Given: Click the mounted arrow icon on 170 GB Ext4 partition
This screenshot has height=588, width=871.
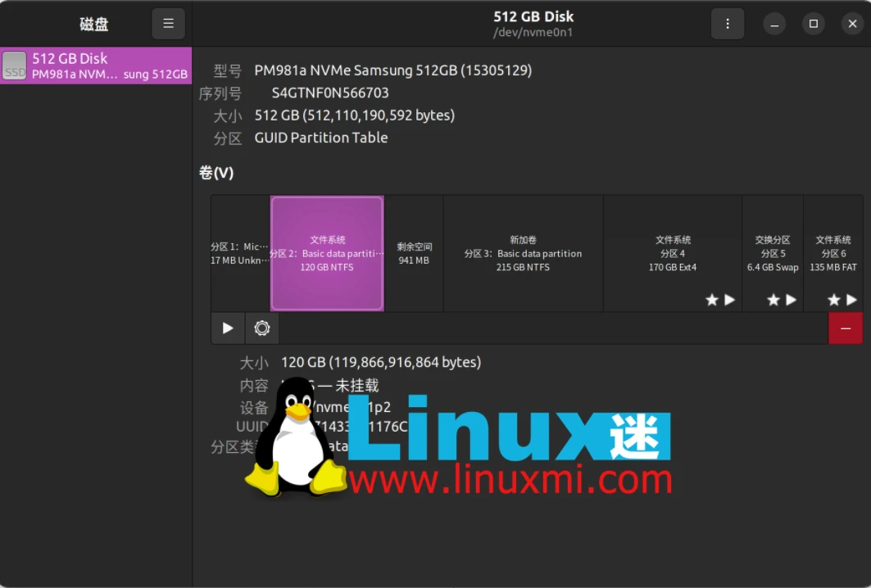Looking at the screenshot, I should (x=729, y=300).
